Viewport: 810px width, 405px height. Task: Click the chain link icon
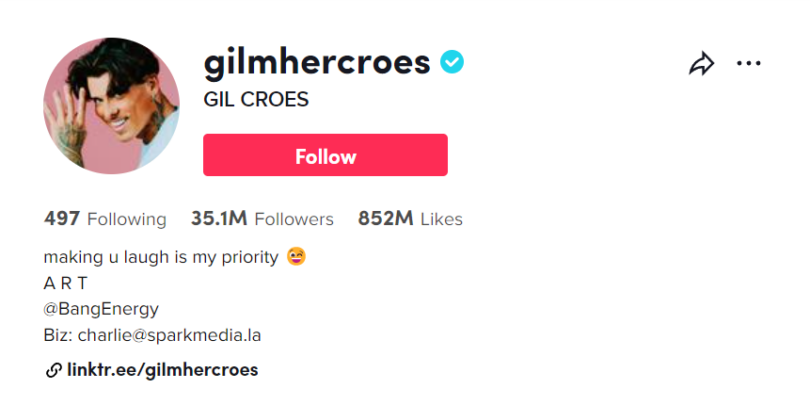[53, 370]
